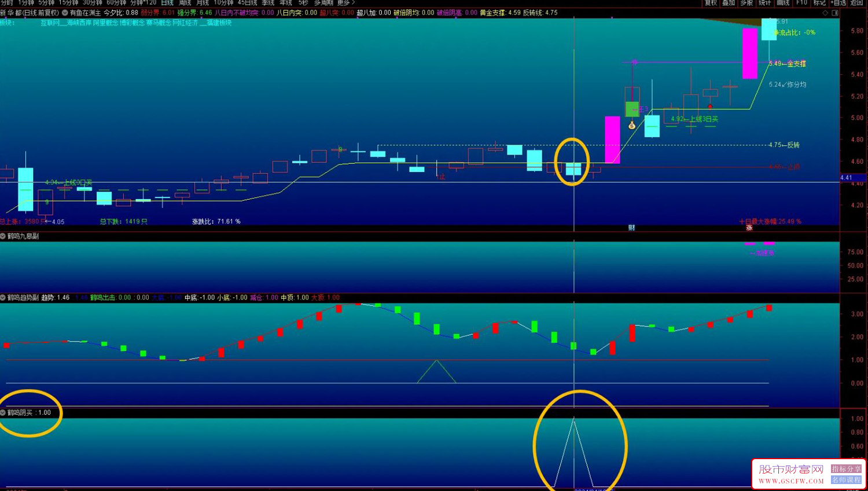
Task: Click the 强分界: 6.46 value
Action: click(x=194, y=13)
